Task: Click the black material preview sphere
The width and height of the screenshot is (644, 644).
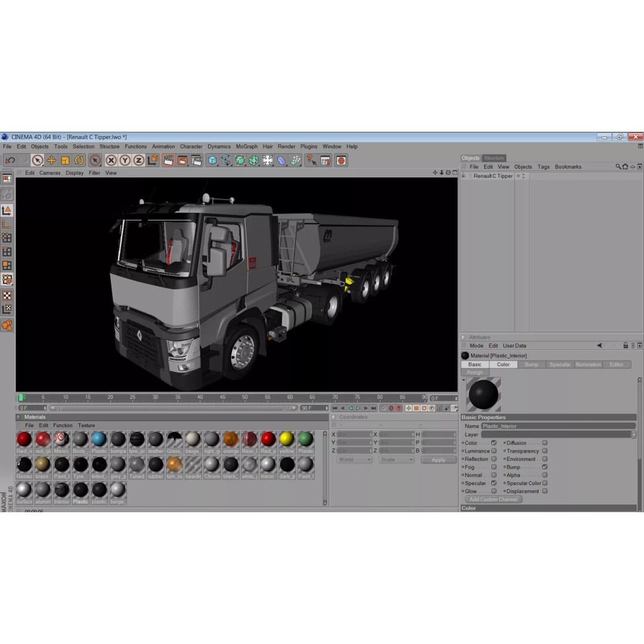Action: pyautogui.click(x=484, y=394)
